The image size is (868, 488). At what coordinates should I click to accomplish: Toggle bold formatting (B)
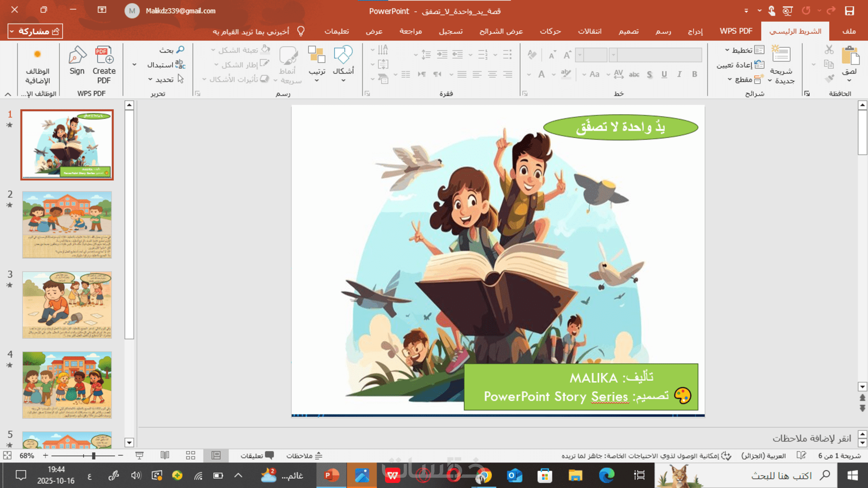694,75
